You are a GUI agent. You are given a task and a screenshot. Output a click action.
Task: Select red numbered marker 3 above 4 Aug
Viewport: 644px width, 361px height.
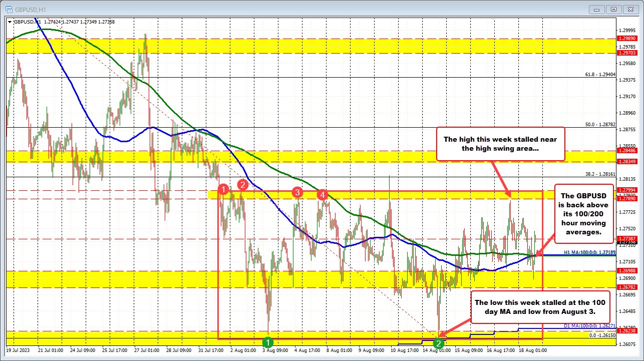pos(296,192)
